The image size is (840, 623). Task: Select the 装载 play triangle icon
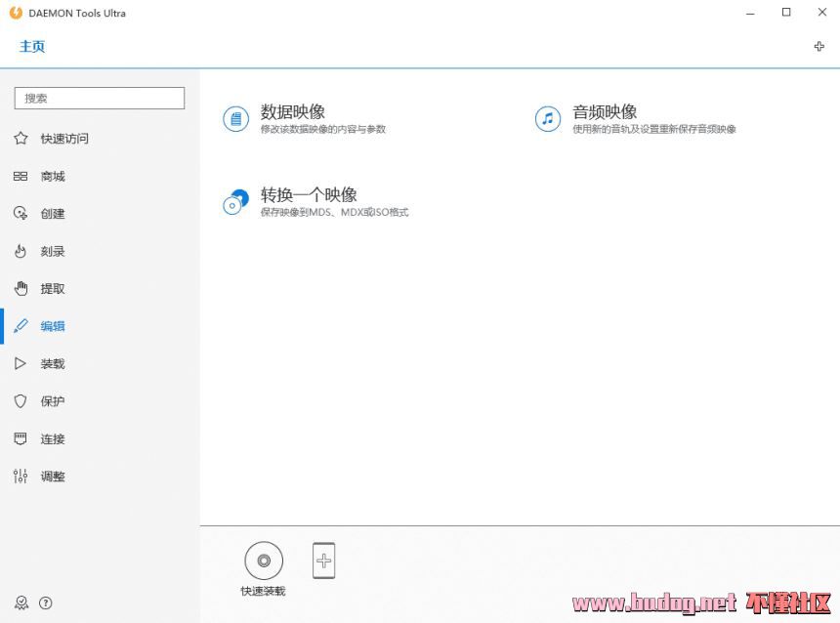point(21,363)
